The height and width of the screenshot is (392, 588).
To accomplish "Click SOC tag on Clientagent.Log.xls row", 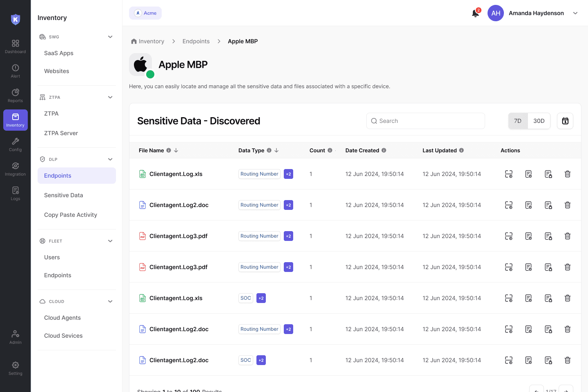I will pyautogui.click(x=246, y=298).
